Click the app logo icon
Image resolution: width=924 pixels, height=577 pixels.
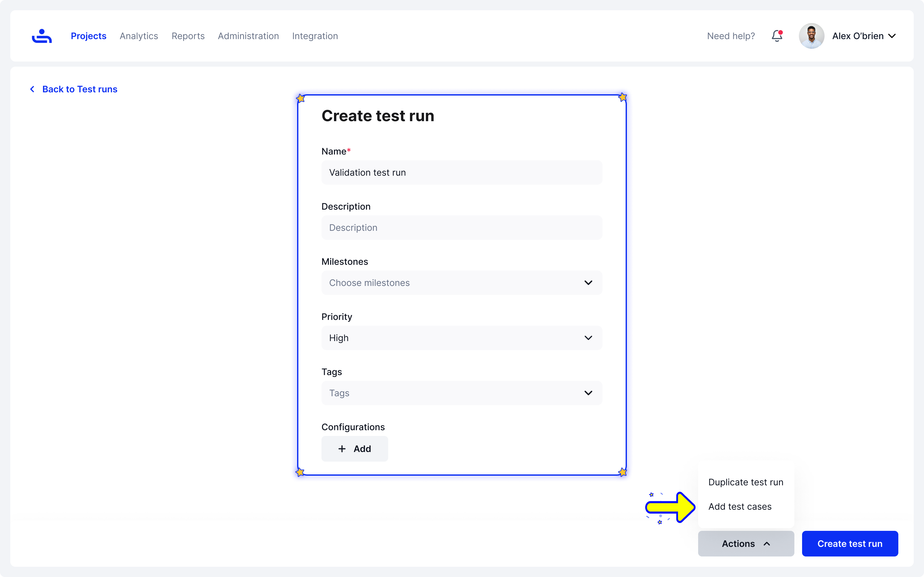coord(42,36)
